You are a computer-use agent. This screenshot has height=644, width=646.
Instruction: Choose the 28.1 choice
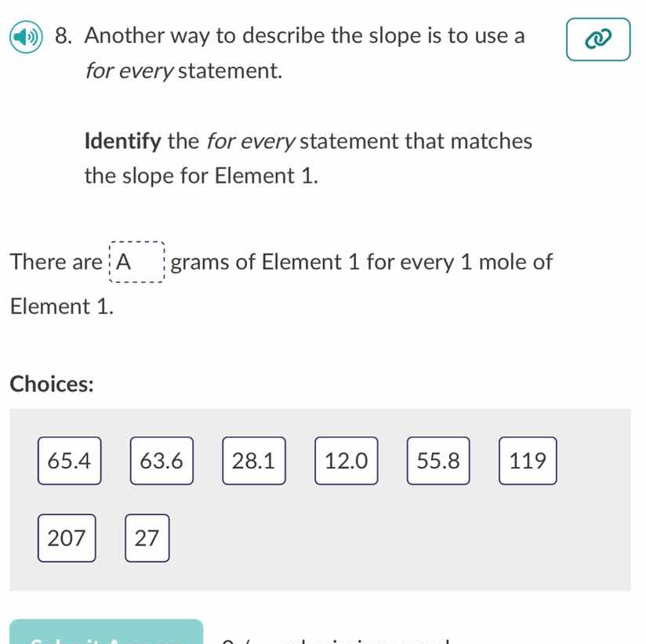coord(253,461)
